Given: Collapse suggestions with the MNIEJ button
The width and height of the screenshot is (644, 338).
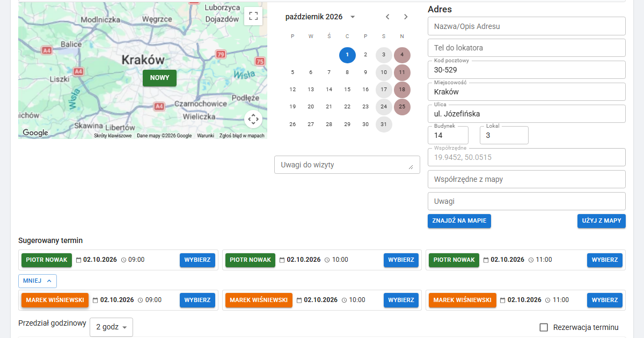Looking at the screenshot, I should point(38,281).
